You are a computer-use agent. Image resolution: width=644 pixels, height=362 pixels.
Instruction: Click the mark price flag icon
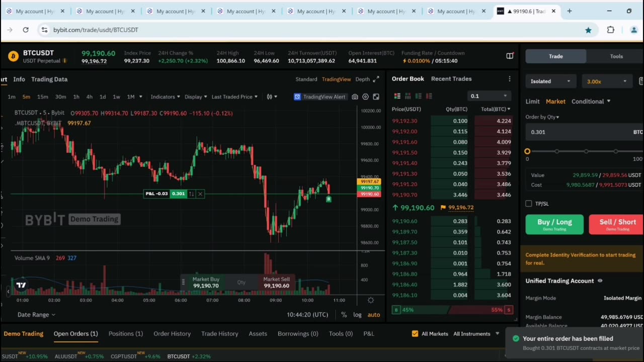443,207
